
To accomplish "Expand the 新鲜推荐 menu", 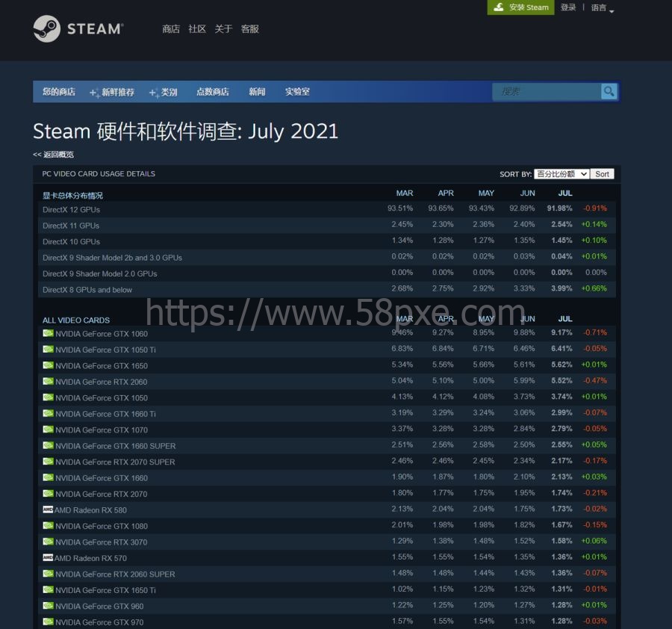I will point(112,92).
